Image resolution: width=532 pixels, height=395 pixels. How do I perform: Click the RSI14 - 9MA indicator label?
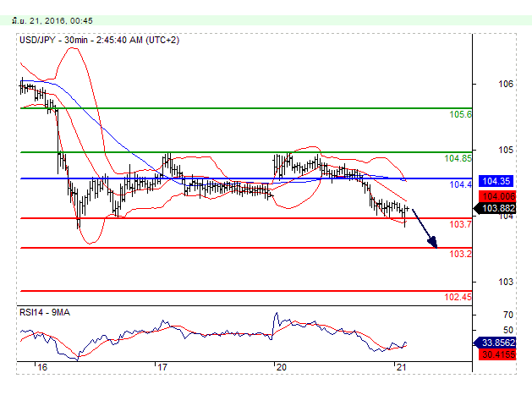pos(45,312)
